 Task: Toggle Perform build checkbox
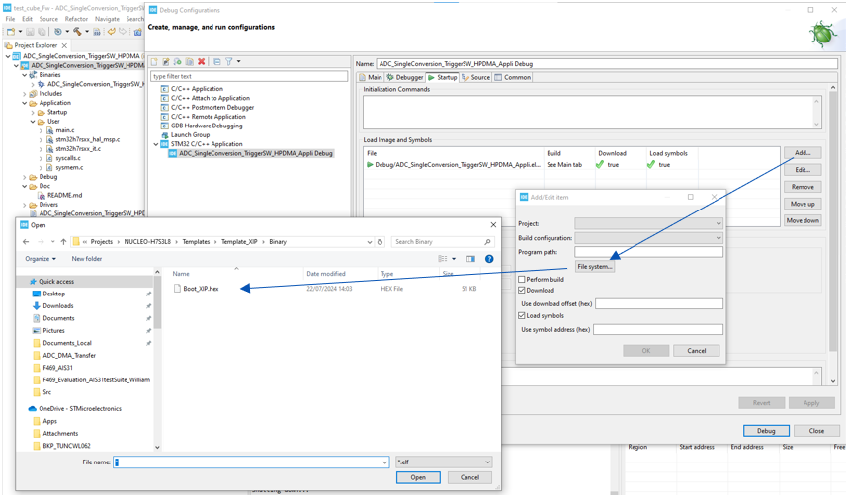click(x=522, y=279)
